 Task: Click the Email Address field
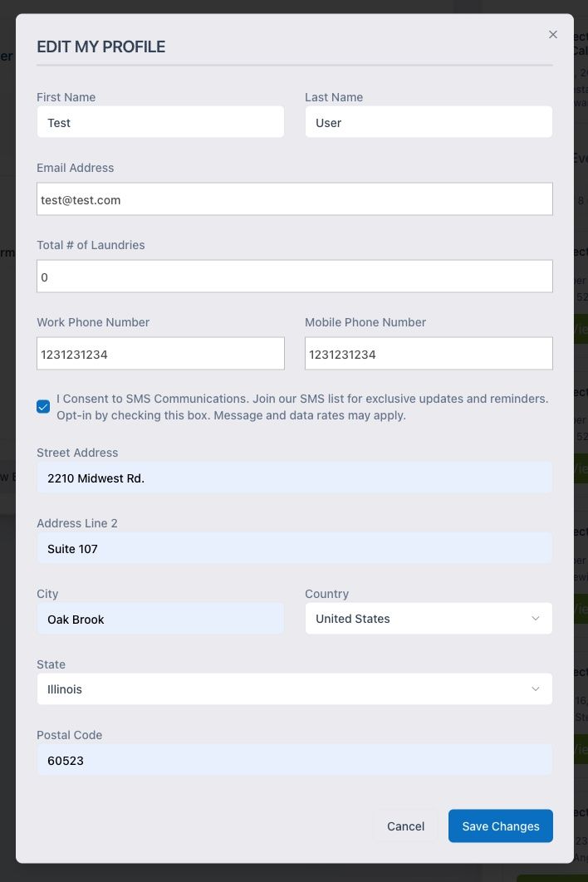295,198
